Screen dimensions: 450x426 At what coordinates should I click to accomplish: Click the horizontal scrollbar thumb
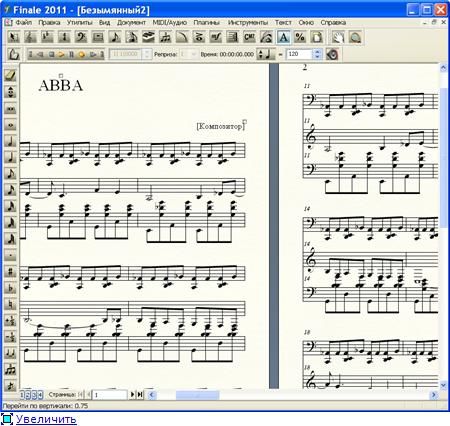(197, 395)
